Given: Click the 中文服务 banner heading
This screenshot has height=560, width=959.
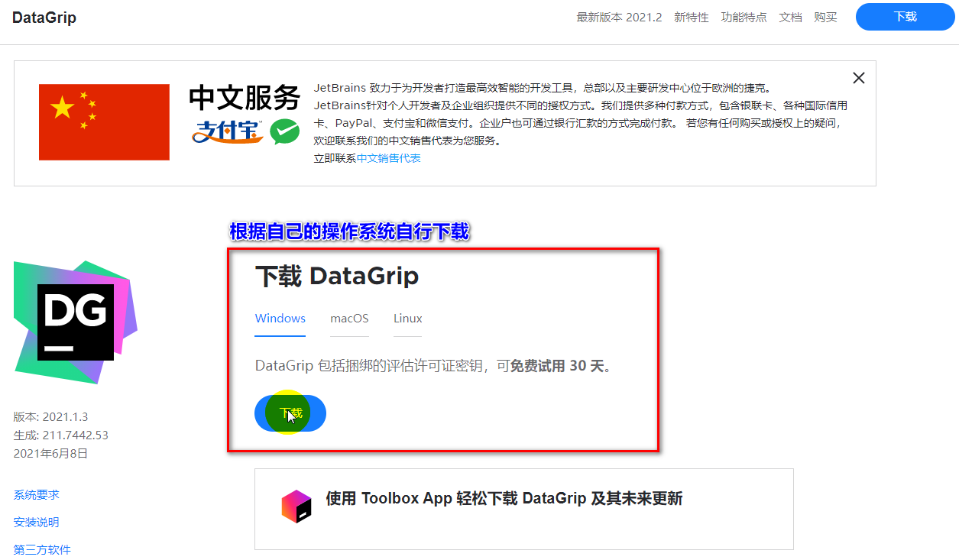Looking at the screenshot, I should 245,98.
